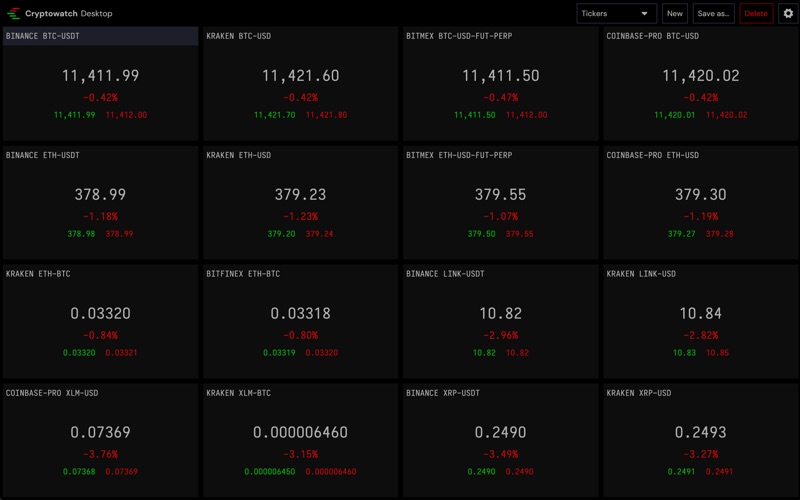Click the 11,411.99 Binance BTC price
Screen dimensions: 800x500
[101, 76]
